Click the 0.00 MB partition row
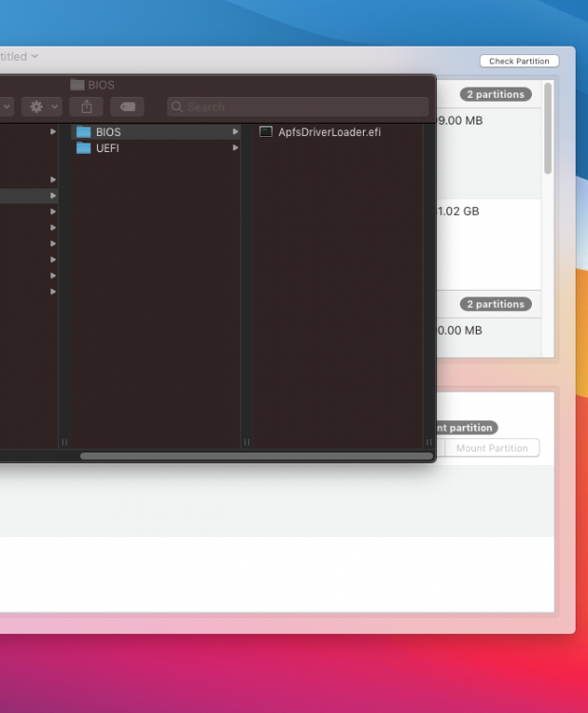The height and width of the screenshot is (713, 588). click(x=489, y=337)
